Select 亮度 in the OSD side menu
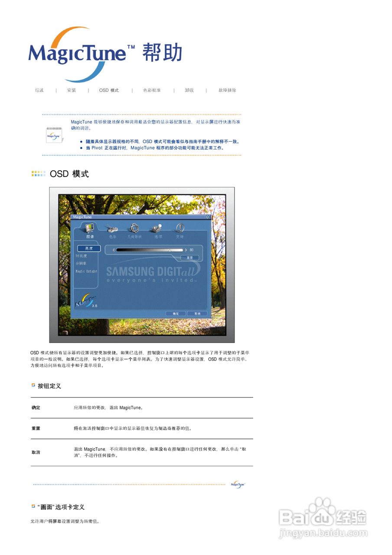This screenshot has width=392, height=555. [x=89, y=248]
